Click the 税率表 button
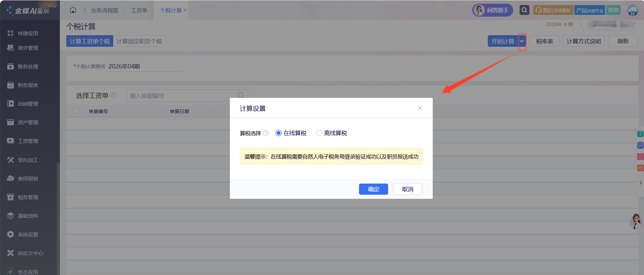Image resolution: width=644 pixels, height=275 pixels. [x=545, y=41]
